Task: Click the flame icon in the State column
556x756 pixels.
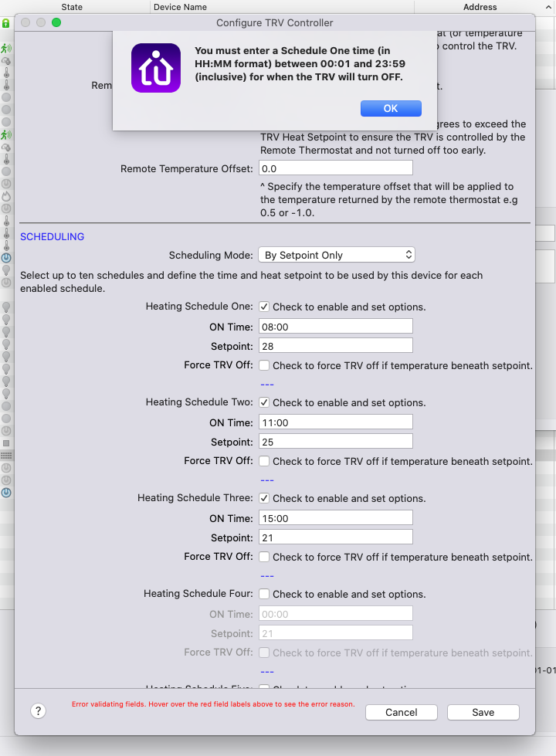Action: click(x=6, y=196)
